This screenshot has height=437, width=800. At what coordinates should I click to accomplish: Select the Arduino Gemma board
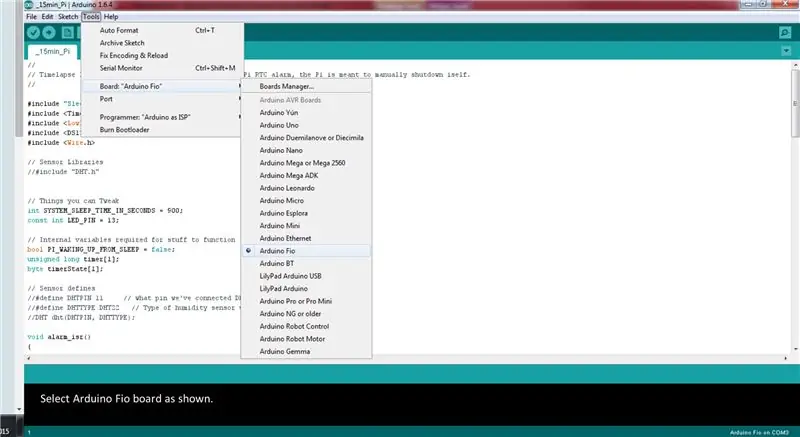tap(306, 351)
